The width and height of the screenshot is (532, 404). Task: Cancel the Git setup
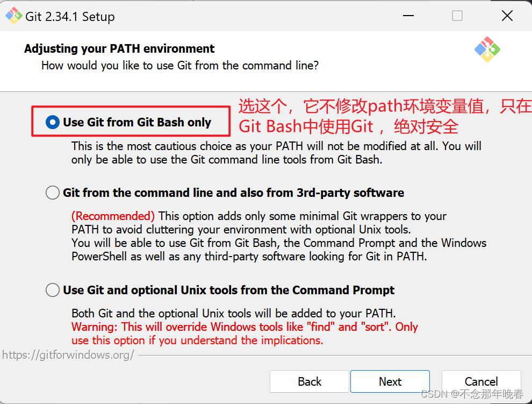click(481, 381)
